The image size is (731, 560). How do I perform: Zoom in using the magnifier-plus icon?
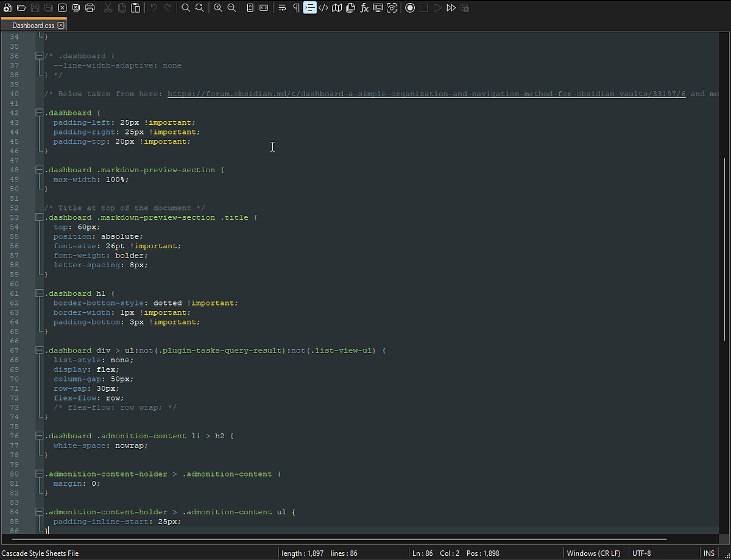pyautogui.click(x=217, y=8)
